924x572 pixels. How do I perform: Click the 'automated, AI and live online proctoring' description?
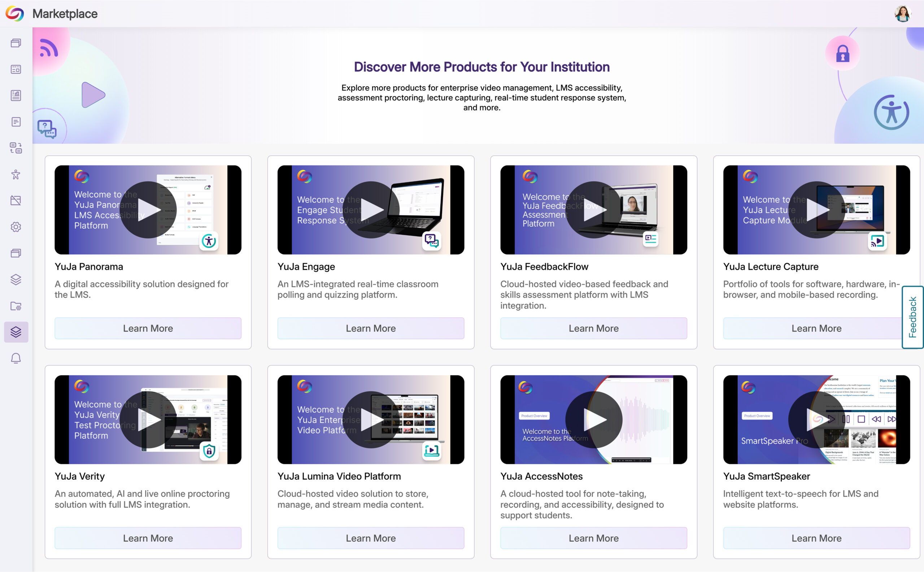pos(142,499)
